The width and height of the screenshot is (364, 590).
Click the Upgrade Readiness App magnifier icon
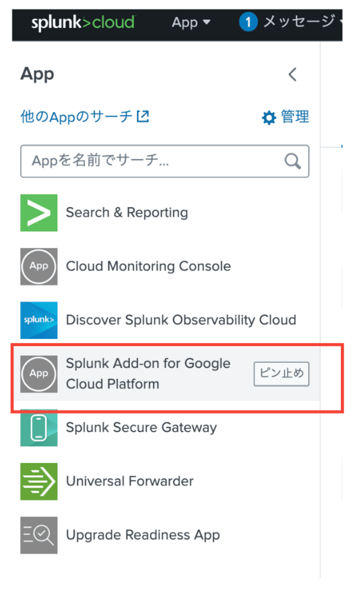[39, 535]
